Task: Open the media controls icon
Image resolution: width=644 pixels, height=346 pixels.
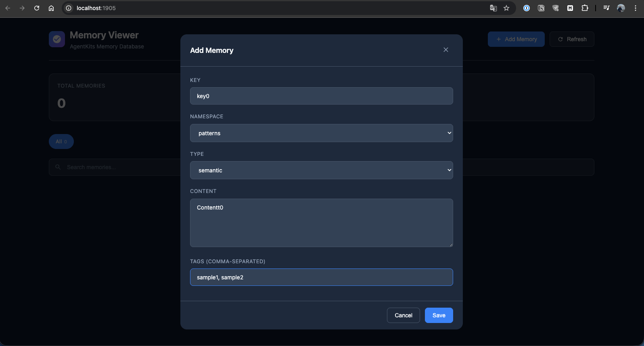Action: 606,8
